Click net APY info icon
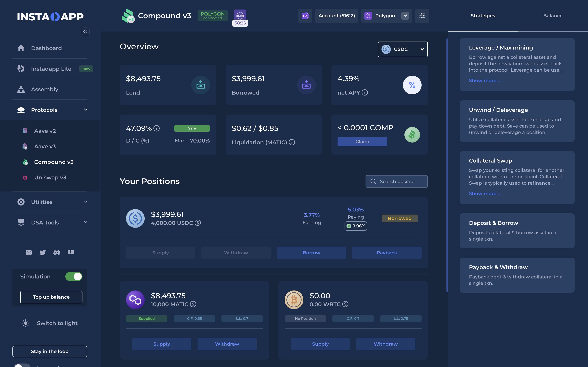 [365, 92]
